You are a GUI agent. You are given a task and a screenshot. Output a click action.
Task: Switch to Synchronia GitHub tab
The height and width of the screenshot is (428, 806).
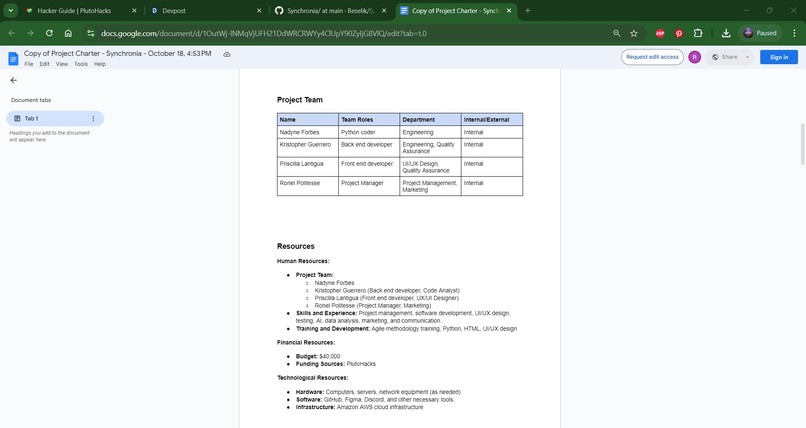click(331, 10)
